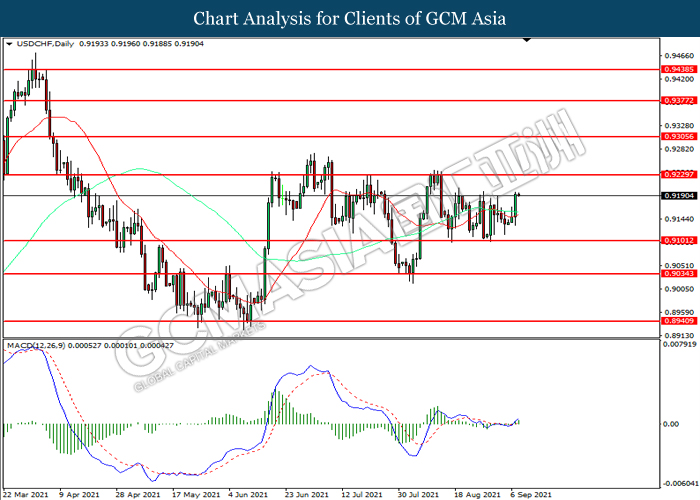Click the 23 Jun 2021 date label
The image size is (700, 500).
pos(306,495)
